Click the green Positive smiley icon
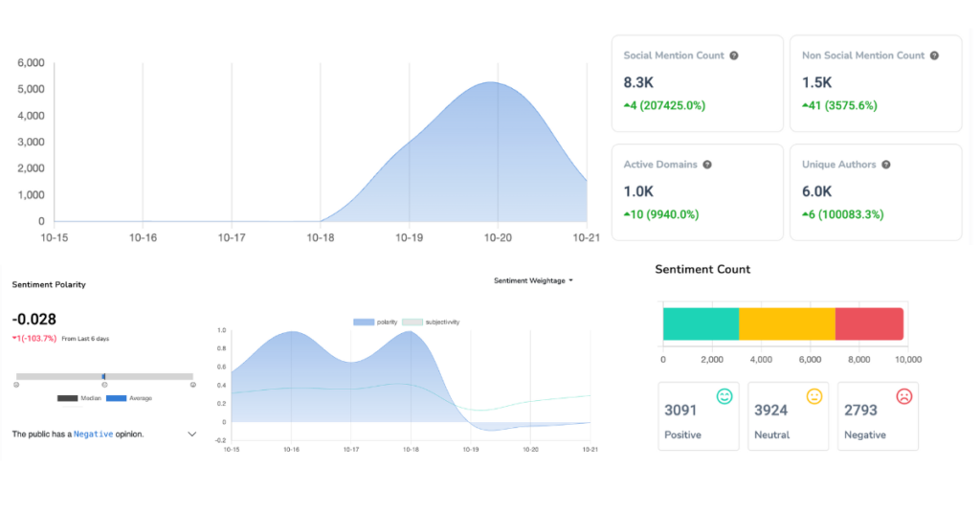 tap(724, 396)
